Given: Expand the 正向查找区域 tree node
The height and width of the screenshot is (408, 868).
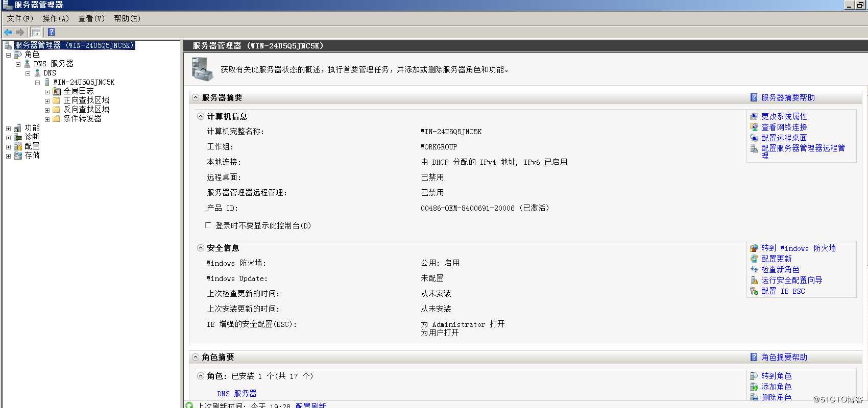Looking at the screenshot, I should pyautogui.click(x=47, y=101).
